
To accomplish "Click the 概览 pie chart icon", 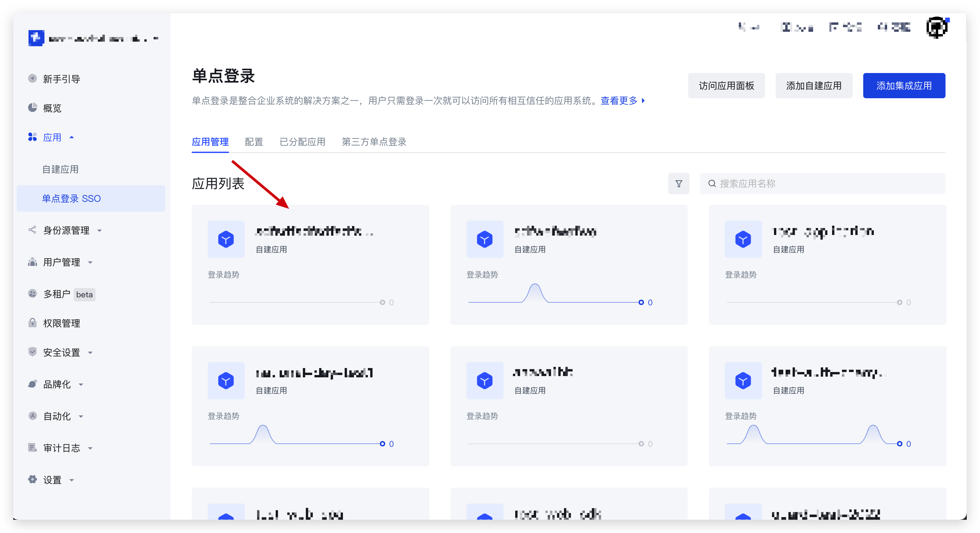I will [x=33, y=108].
